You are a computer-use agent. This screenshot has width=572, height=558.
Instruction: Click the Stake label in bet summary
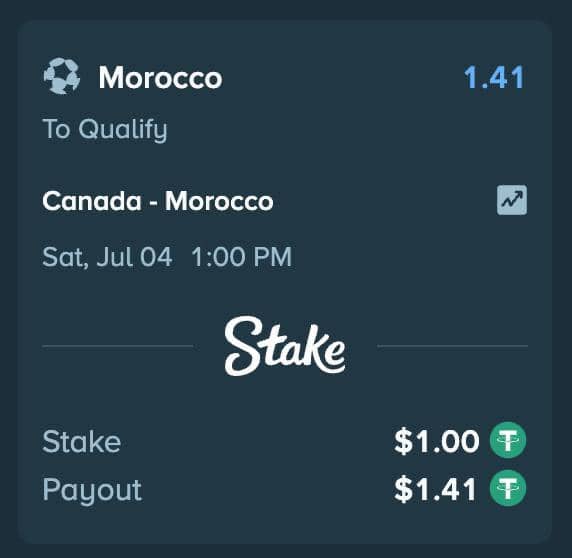pos(82,442)
